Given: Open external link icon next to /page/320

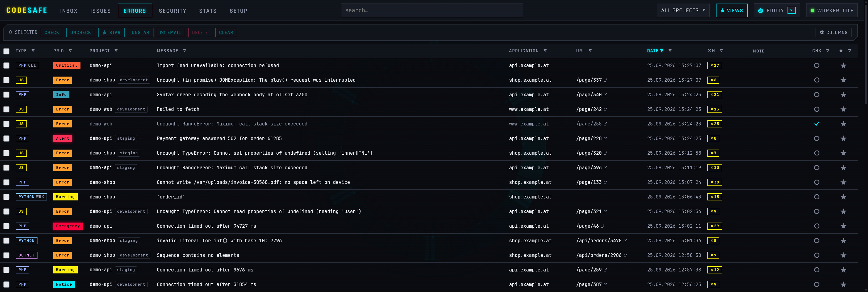Looking at the screenshot, I should (605, 153).
